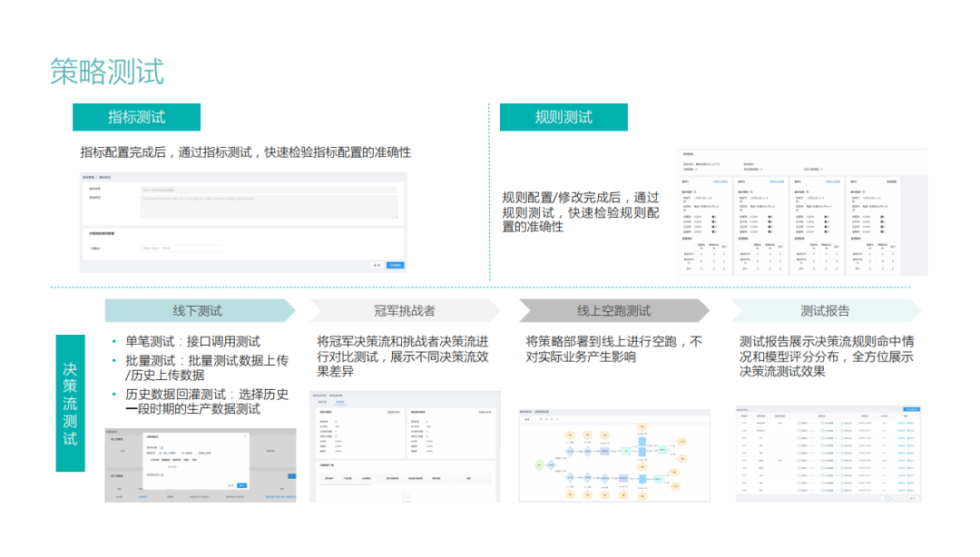Open the champion challenger comparison screenshot
The width and height of the screenshot is (980, 557).
405,446
